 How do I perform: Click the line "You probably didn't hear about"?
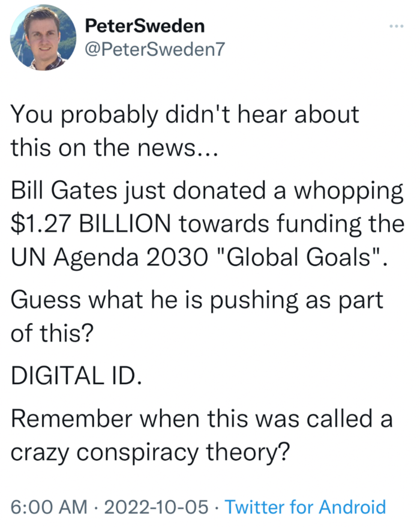click(185, 115)
